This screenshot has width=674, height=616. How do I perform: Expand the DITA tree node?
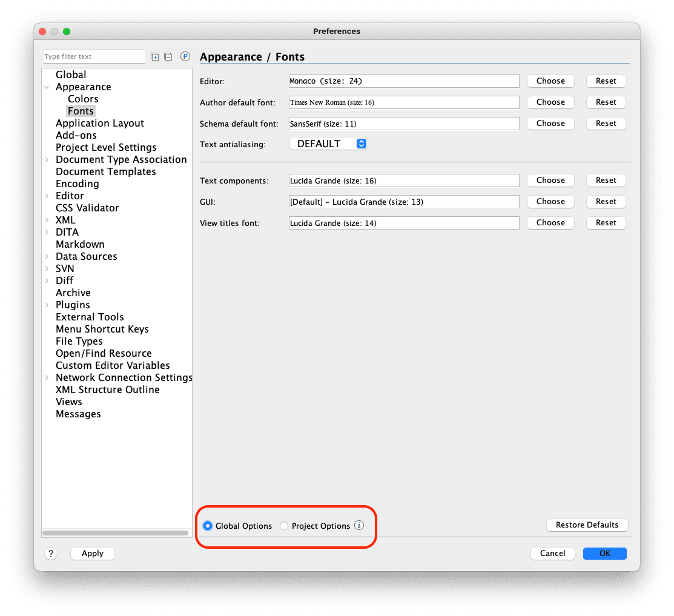coord(47,233)
